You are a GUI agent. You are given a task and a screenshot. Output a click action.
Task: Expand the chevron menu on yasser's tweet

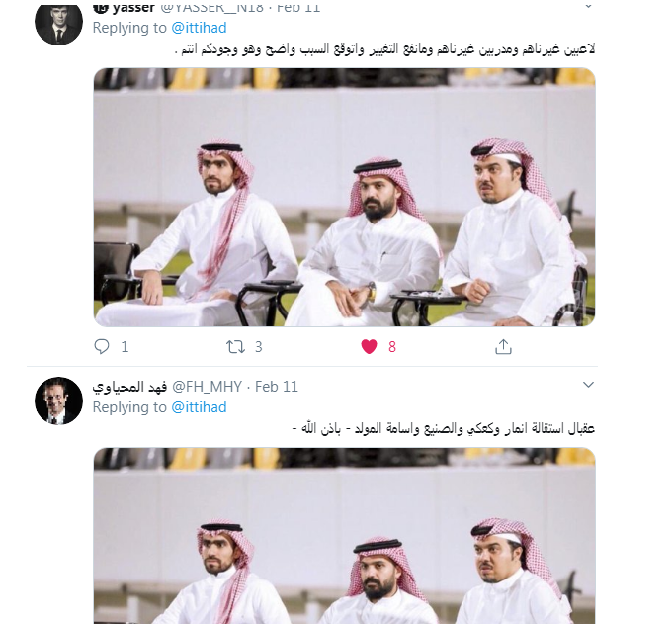pos(588,7)
